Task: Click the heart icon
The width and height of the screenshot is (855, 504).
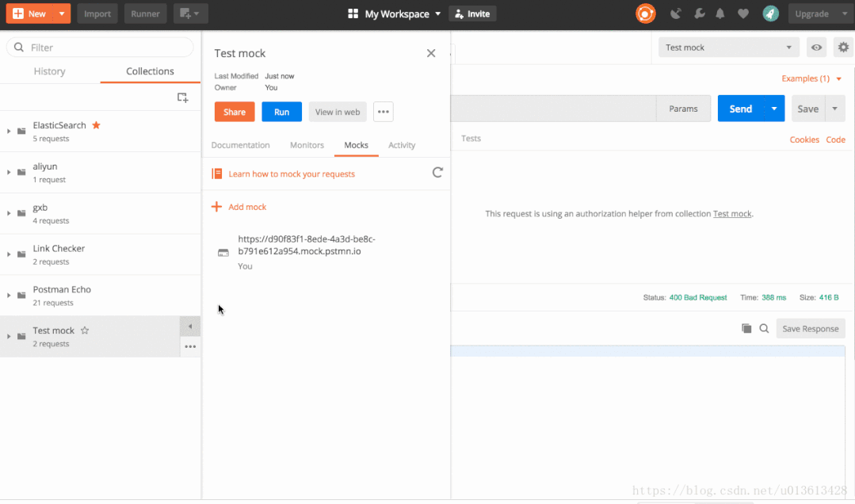Action: click(743, 13)
